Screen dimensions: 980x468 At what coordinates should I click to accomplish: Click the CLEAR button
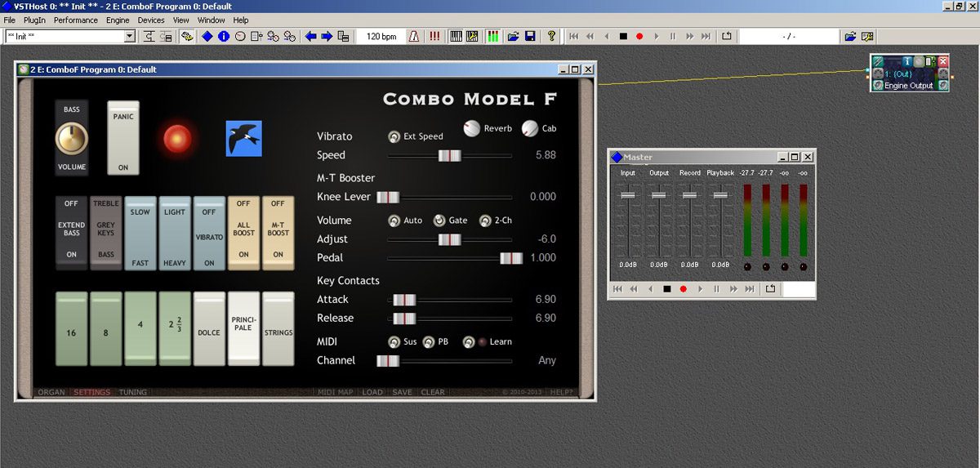coord(433,392)
